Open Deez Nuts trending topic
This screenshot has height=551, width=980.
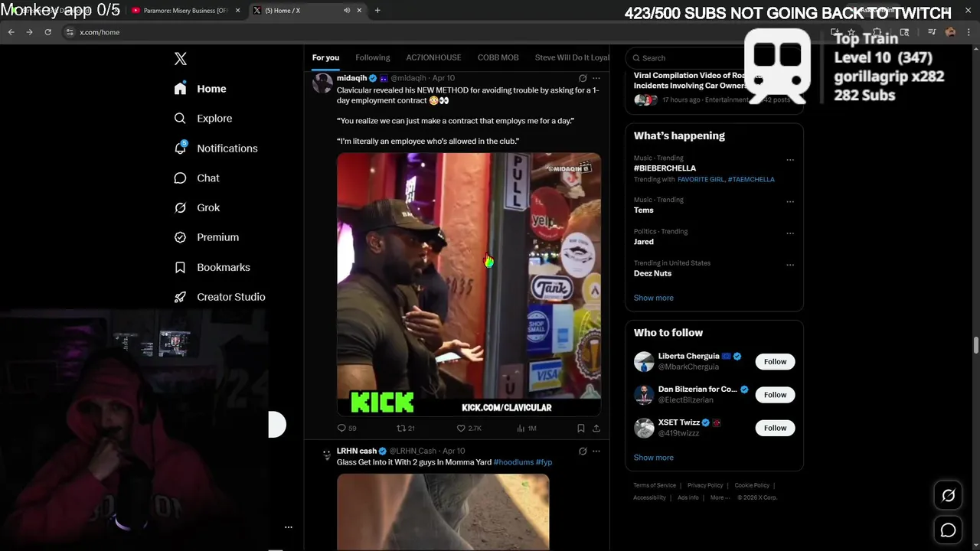652,273
